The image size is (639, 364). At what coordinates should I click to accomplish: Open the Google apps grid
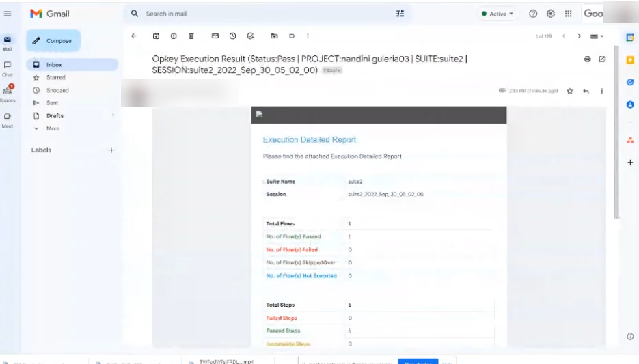tap(568, 14)
